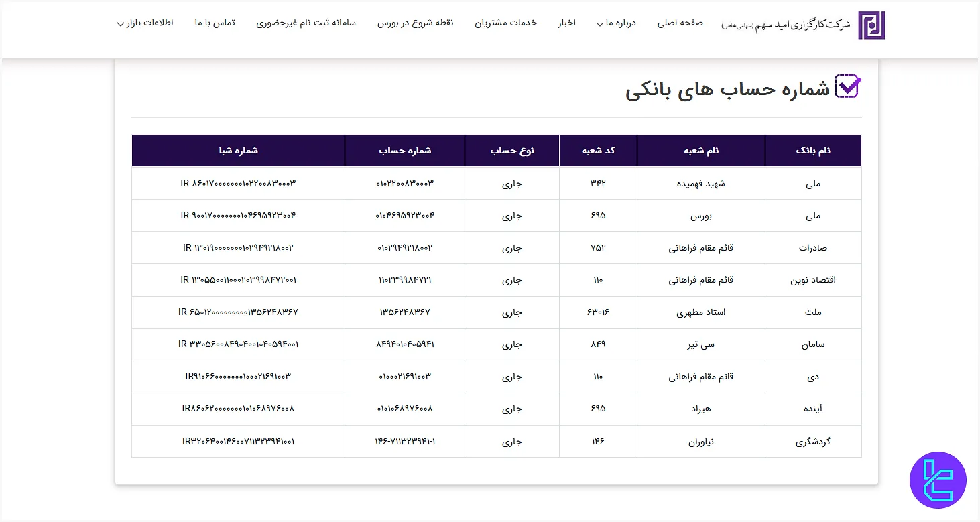Viewport: 980px width, 522px height.
Task: Select the صادرات bank name cell
Action: [x=812, y=248]
